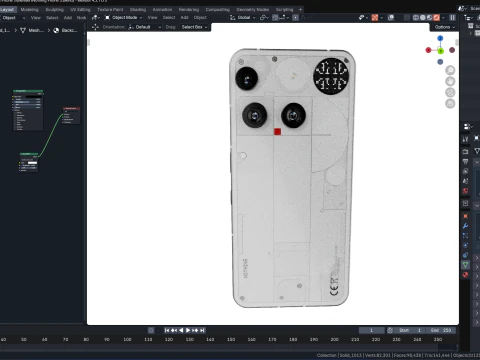Viewport: 480px width, 360px height.
Task: Toggle proportional editing button
Action: (x=295, y=18)
